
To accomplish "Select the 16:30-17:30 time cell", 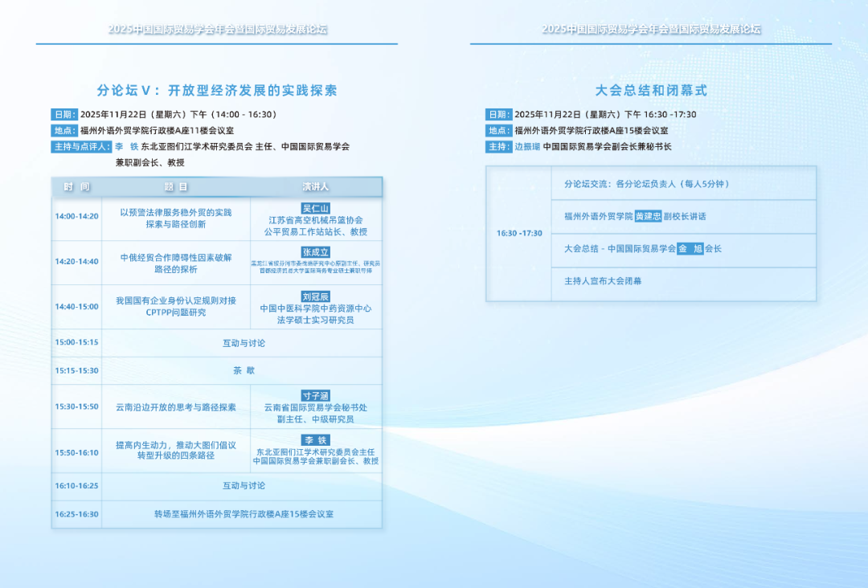I will click(519, 233).
